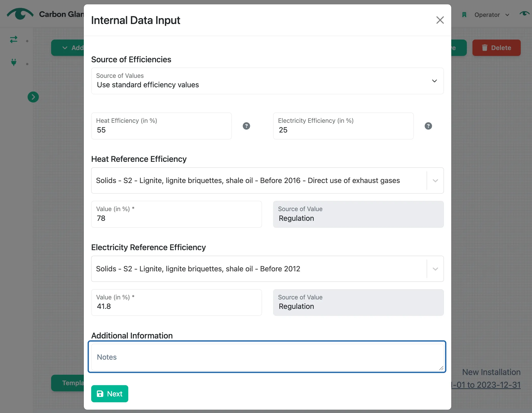Expand the sidebar with green arrow button

[x=33, y=97]
